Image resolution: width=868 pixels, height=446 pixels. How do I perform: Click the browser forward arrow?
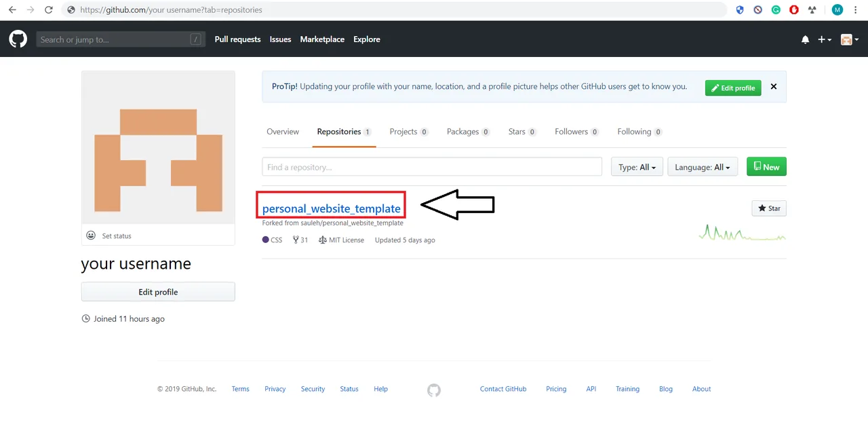[30, 10]
